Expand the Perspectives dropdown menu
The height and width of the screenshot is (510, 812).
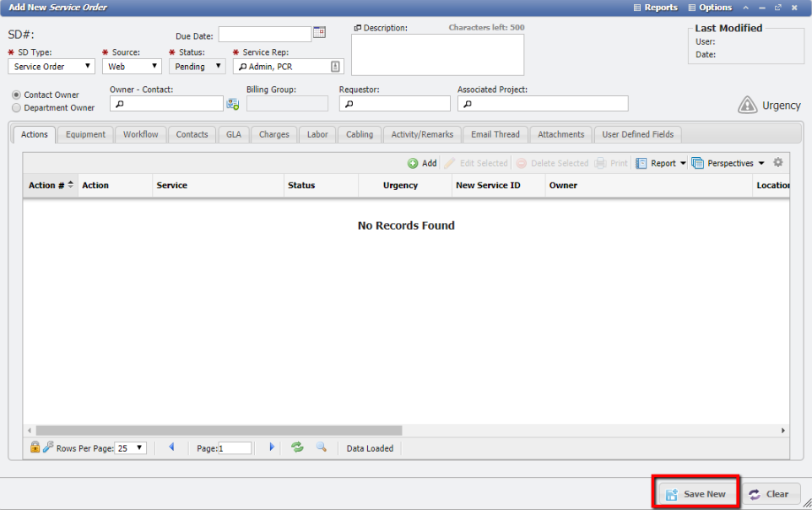[728, 163]
